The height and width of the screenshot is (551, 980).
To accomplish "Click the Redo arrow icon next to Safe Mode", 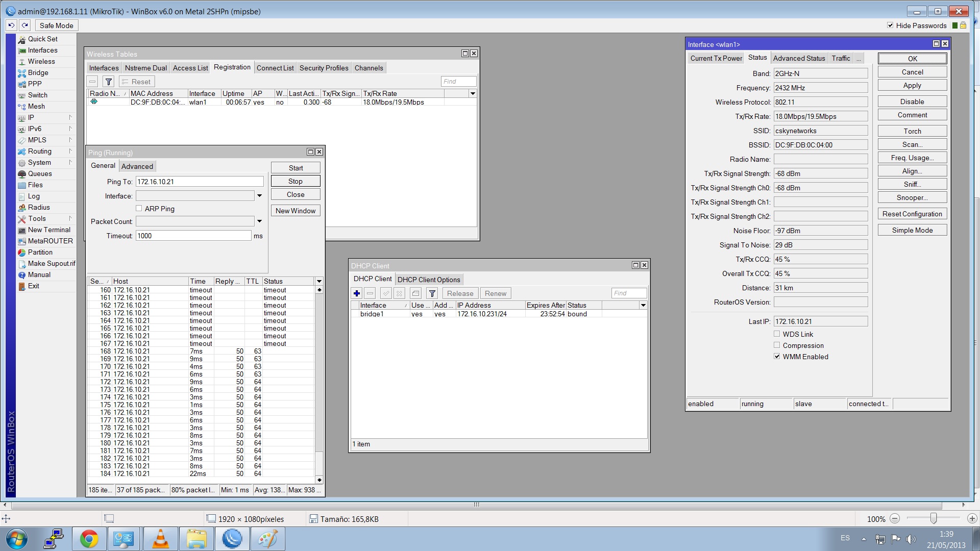I will (24, 26).
